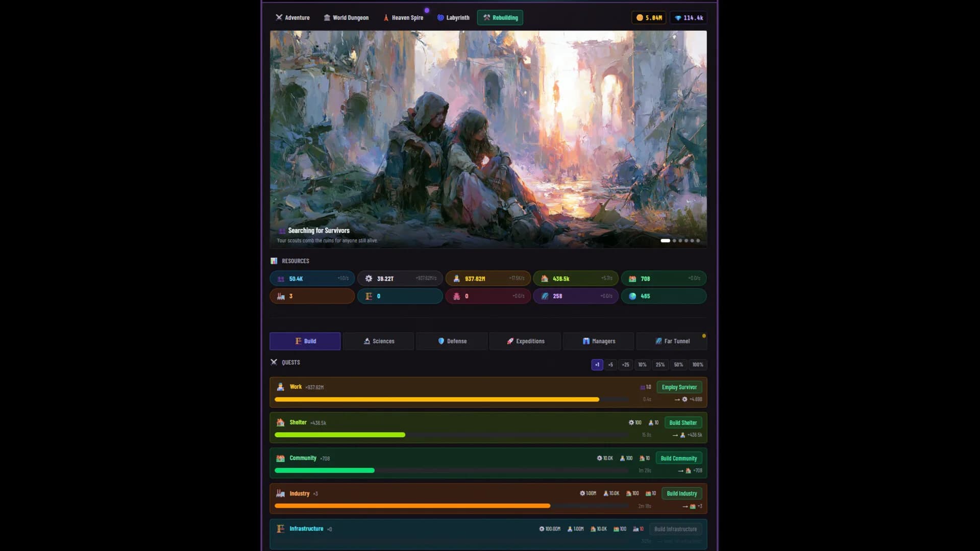Select the +25 purchase amount toggle
The image size is (980, 551).
click(x=625, y=365)
